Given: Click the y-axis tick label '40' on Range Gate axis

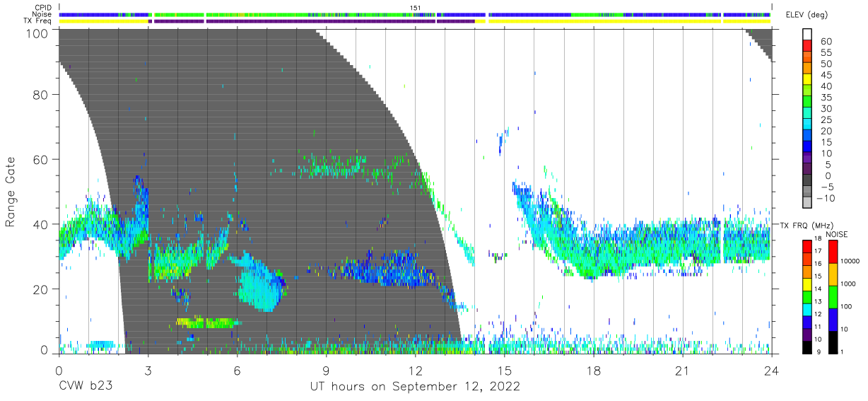Looking at the screenshot, I should (x=40, y=224).
